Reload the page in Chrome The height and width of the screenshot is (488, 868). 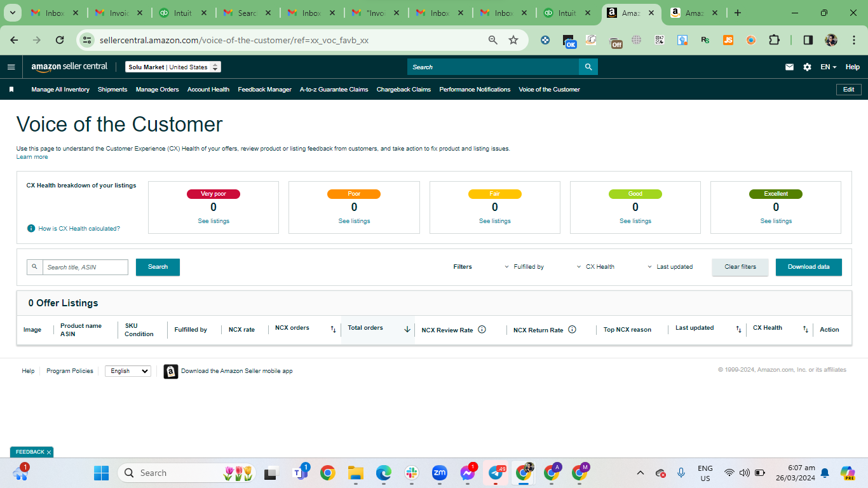(x=60, y=40)
